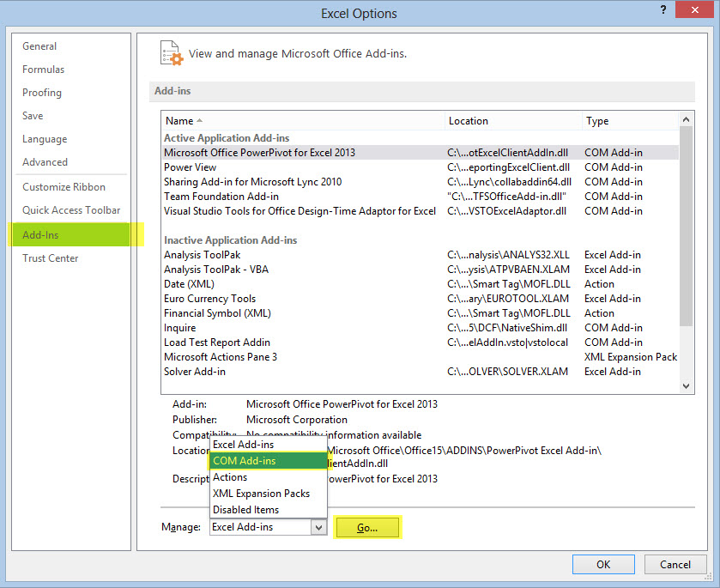
Task: Click the OK button
Action: coord(603,564)
